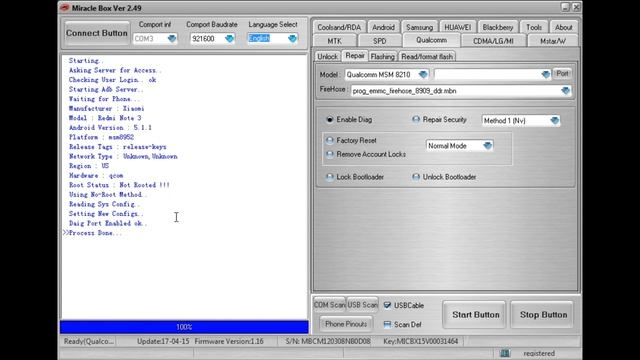This screenshot has width=640, height=360.
Task: Click the Update:17-04-15 status text
Action: click(x=163, y=341)
